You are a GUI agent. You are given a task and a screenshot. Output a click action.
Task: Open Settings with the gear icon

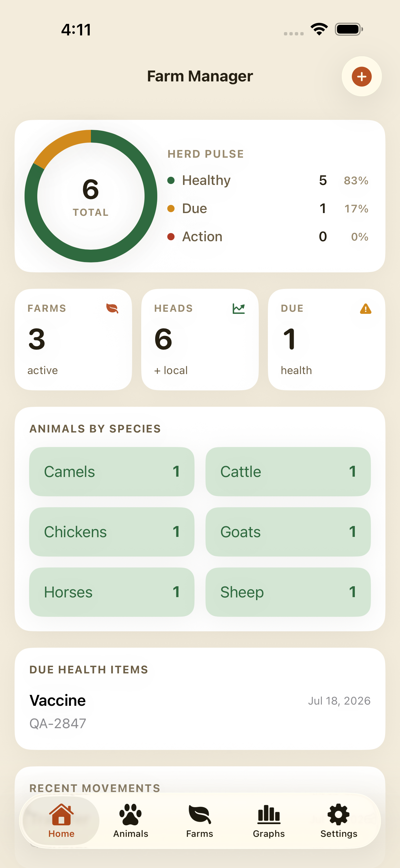(338, 821)
